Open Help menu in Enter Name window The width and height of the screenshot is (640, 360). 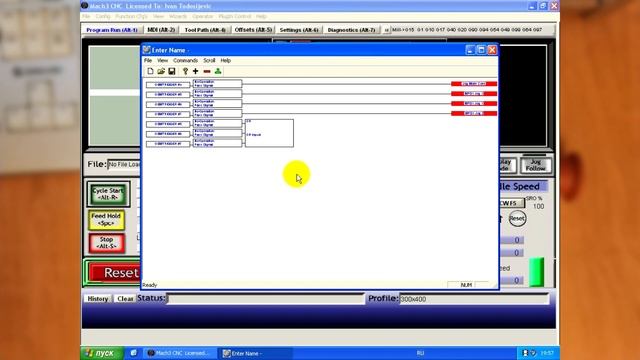(x=226, y=60)
